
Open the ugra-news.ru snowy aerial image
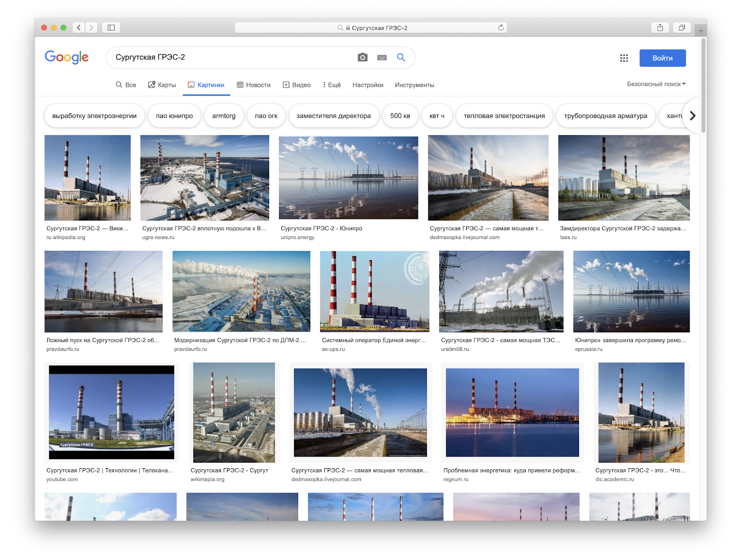pos(205,178)
